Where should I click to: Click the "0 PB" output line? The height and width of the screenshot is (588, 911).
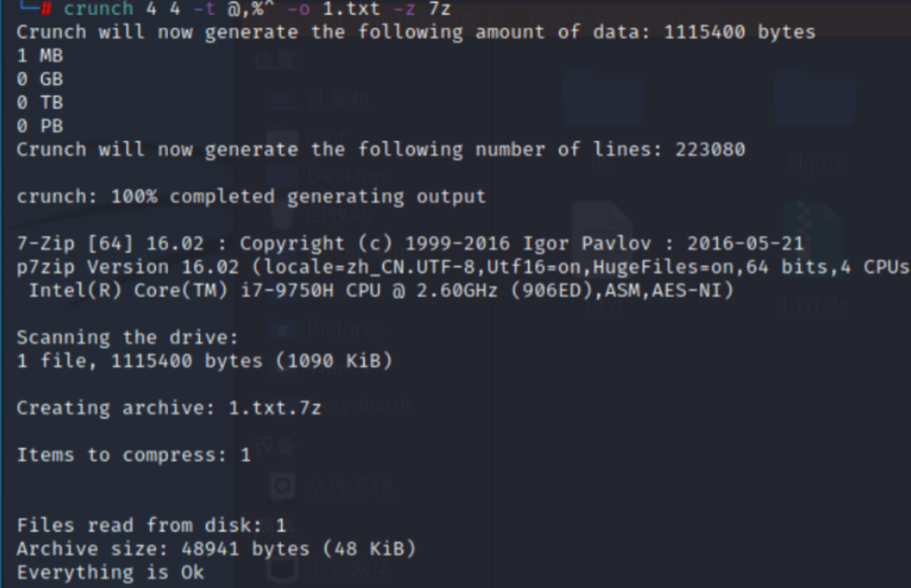click(x=40, y=126)
